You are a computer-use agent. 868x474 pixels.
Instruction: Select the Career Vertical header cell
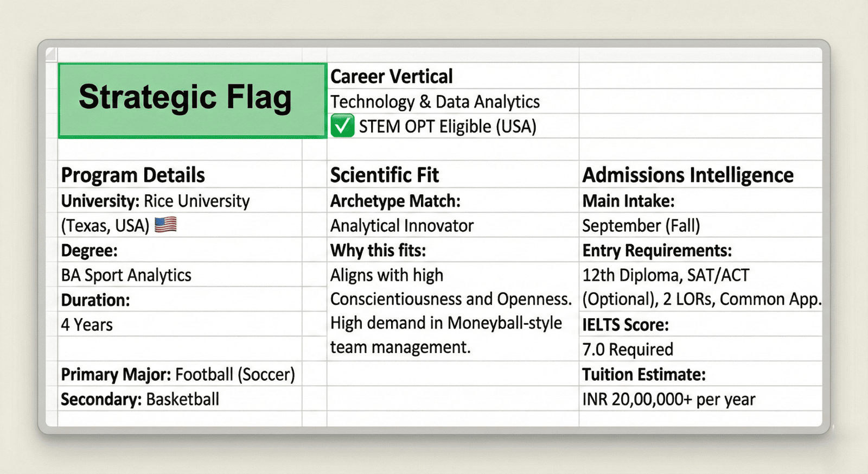coord(391,77)
